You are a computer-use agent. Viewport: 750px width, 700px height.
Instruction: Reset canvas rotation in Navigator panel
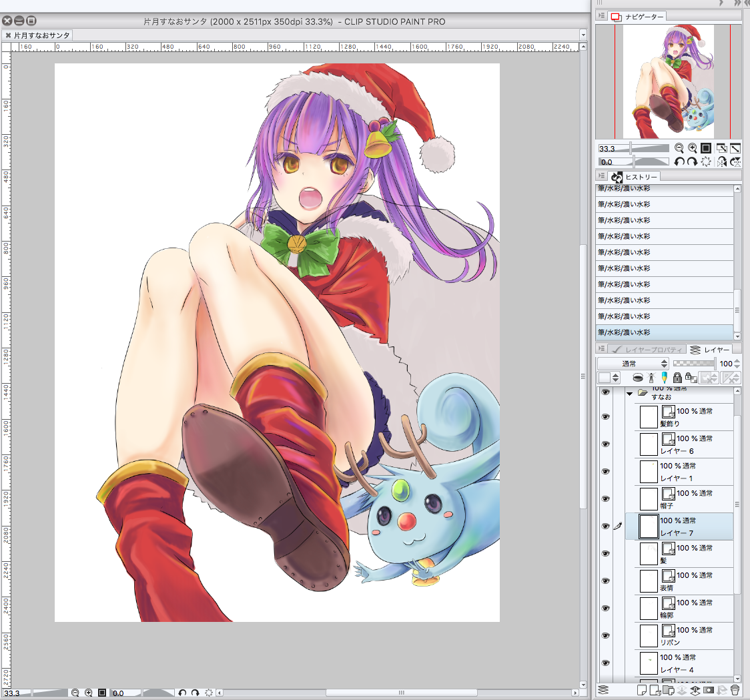tap(706, 161)
